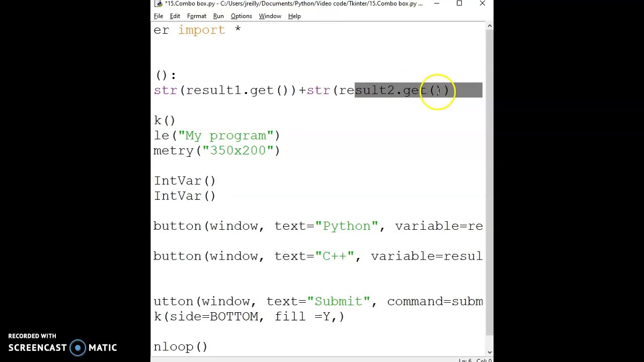The height and width of the screenshot is (362, 644).
Task: Click the second IntVar() line
Action: (185, 196)
